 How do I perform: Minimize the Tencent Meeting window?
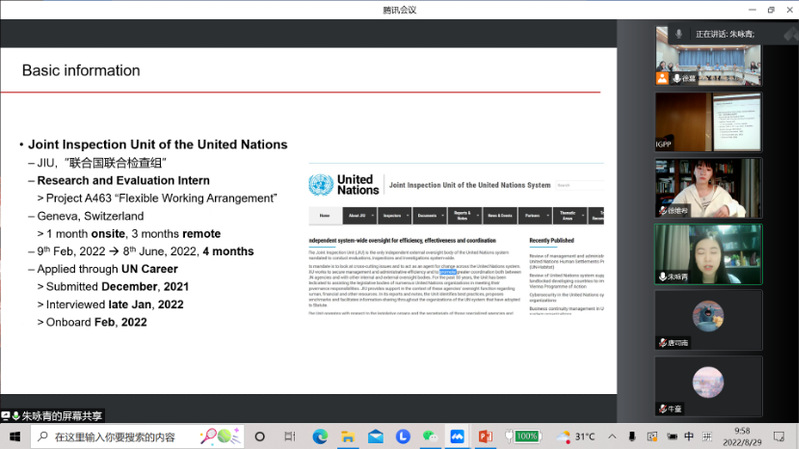[752, 10]
